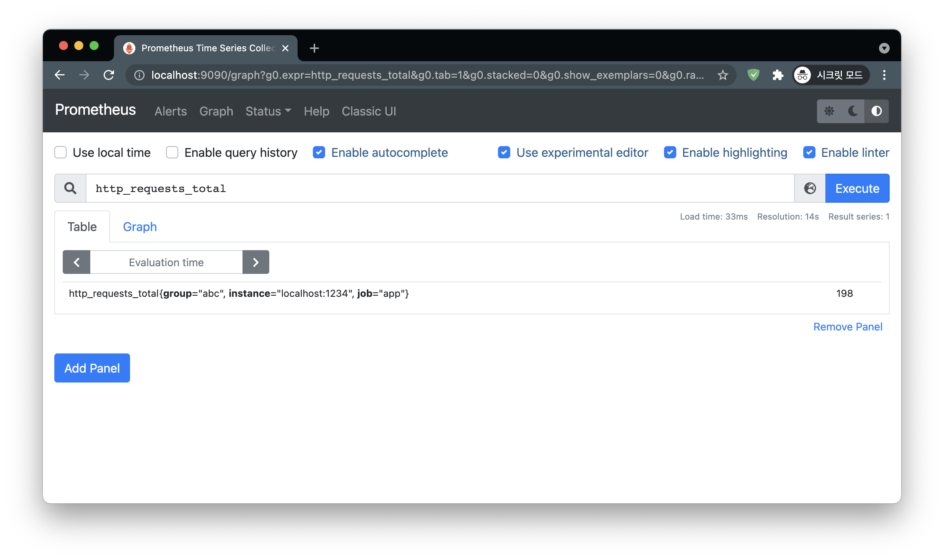Expand the Status dropdown menu
The width and height of the screenshot is (944, 560).
268,111
